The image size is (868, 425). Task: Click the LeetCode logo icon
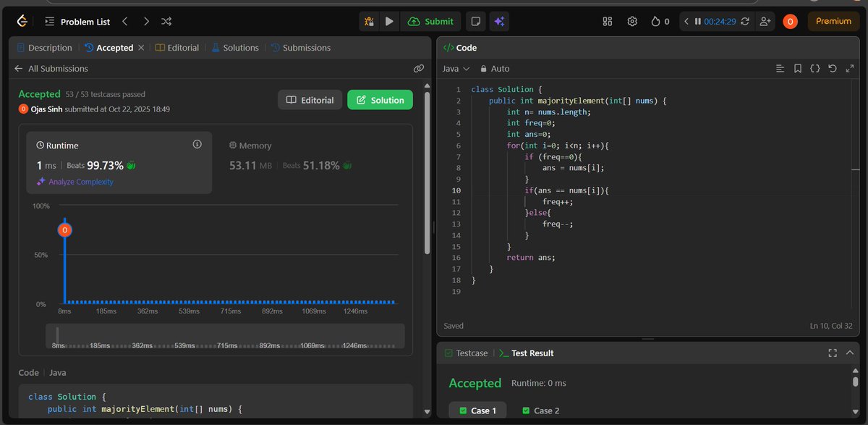click(21, 22)
